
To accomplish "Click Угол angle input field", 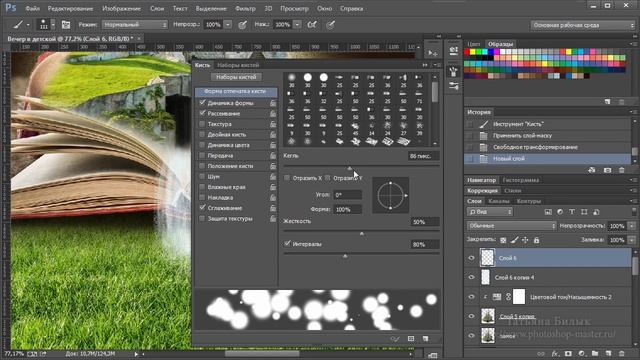I will click(x=347, y=195).
